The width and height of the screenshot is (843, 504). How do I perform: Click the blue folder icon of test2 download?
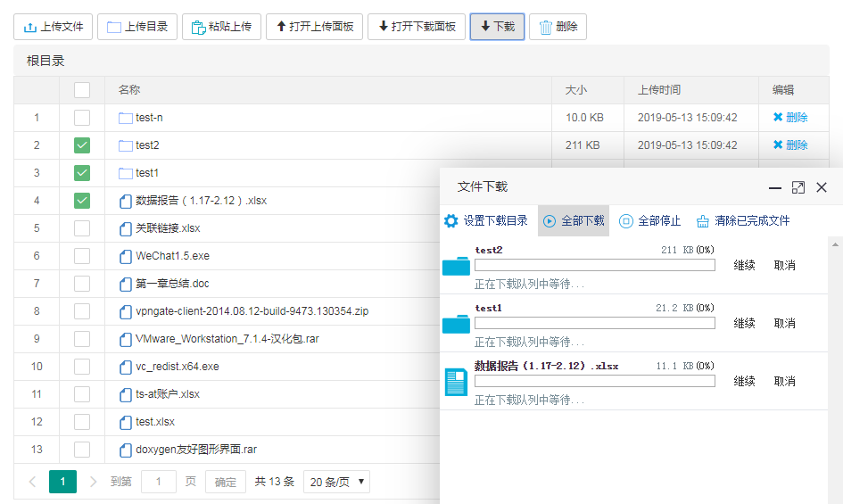point(456,266)
